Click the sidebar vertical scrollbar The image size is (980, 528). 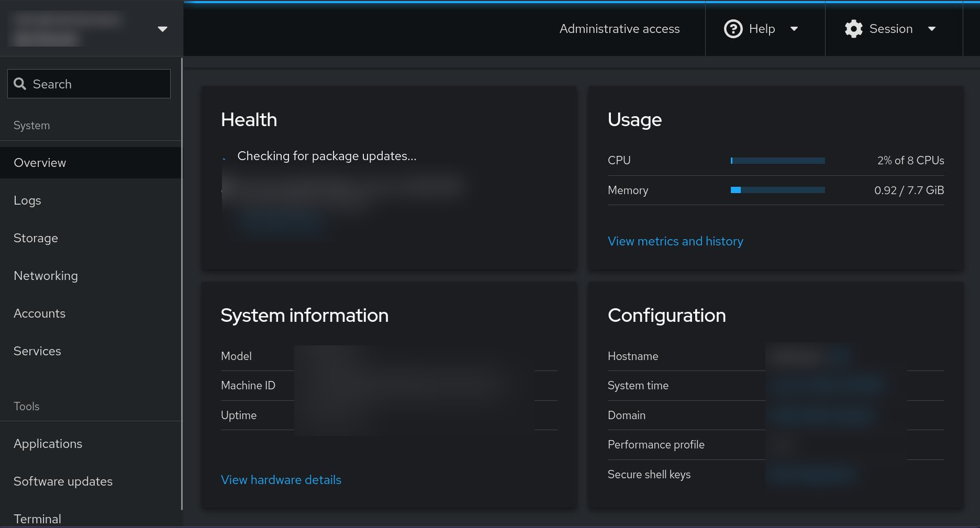[182, 284]
